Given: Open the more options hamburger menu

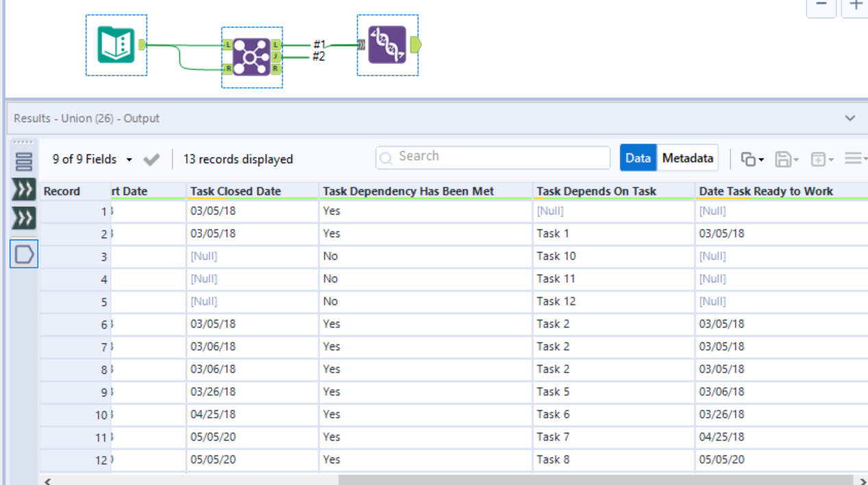Looking at the screenshot, I should pos(853,158).
